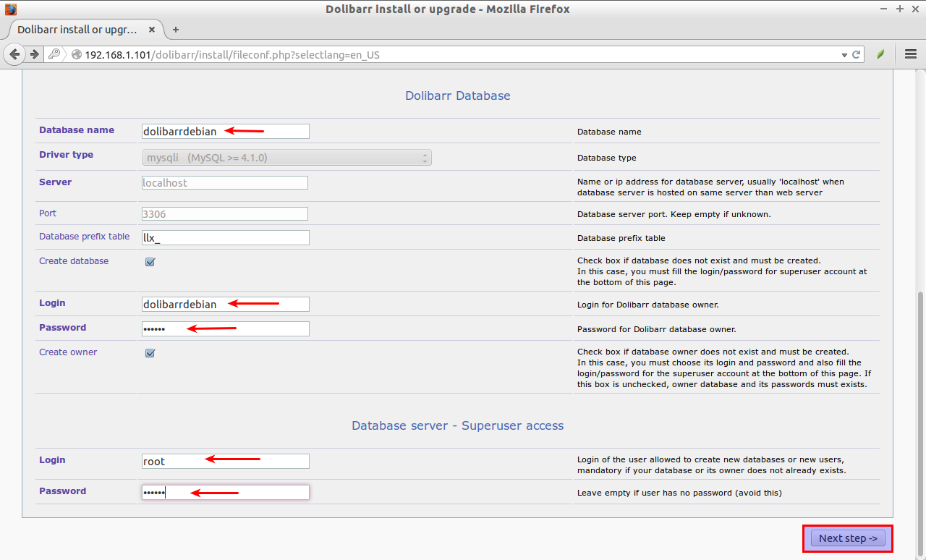Click the address bar URL
Image resolution: width=926 pixels, height=560 pixels.
pos(232,55)
